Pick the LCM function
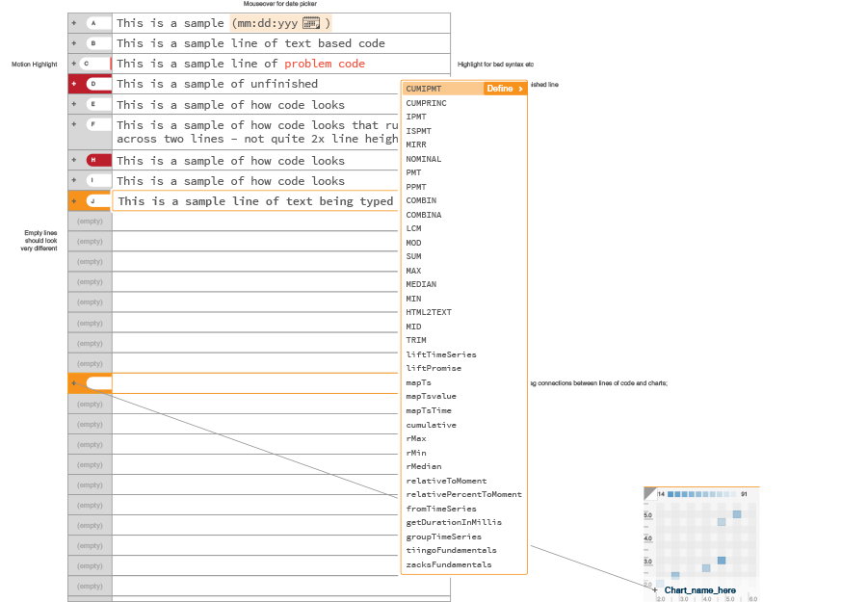The image size is (868, 602). pyautogui.click(x=413, y=228)
